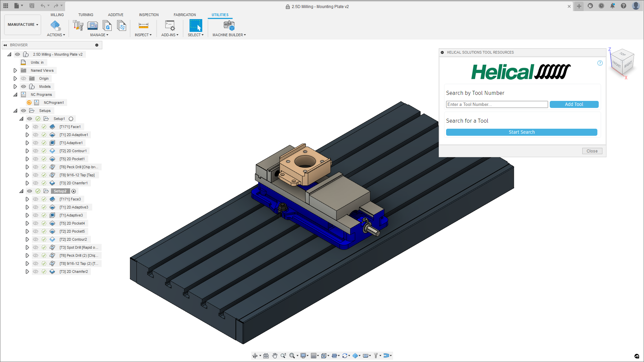Click the Helical help question mark icon
The height and width of the screenshot is (362, 644).
point(600,63)
